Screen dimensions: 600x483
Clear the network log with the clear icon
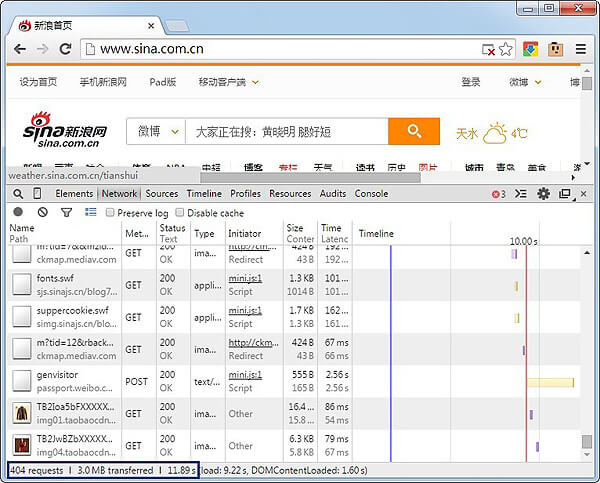(x=42, y=212)
